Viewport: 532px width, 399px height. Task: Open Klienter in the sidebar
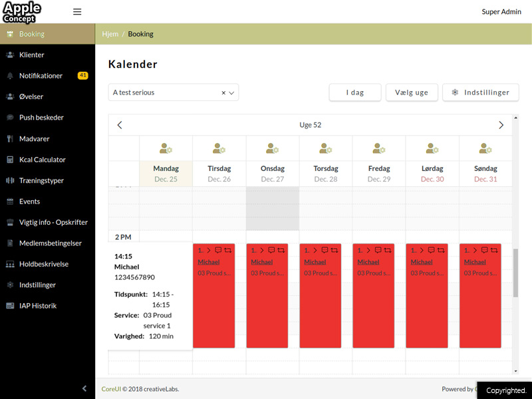[32, 55]
